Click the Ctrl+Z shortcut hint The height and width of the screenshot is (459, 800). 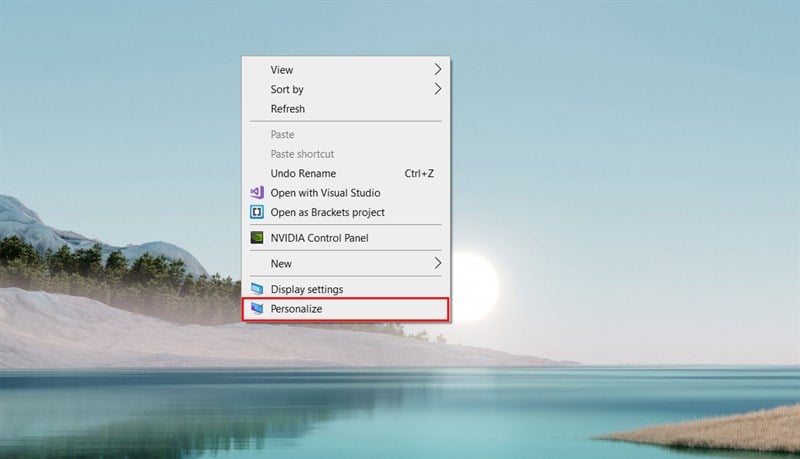(418, 173)
